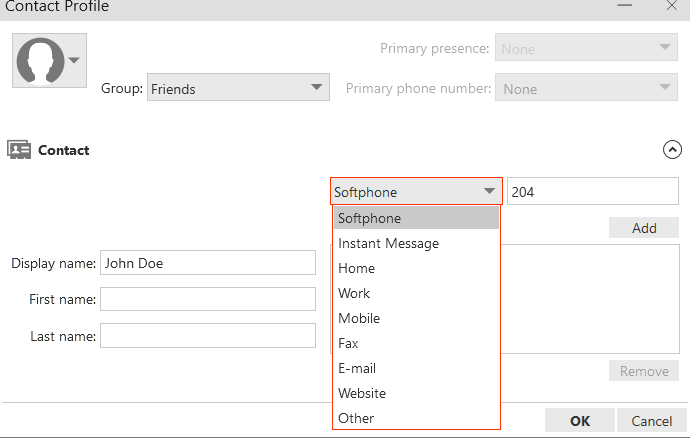690x438 pixels.
Task: Click the Add button
Action: (644, 228)
